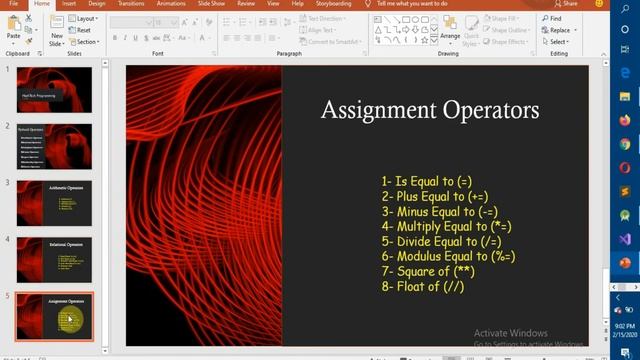
Task: Toggle Center paragraph alignment
Action: (237, 38)
